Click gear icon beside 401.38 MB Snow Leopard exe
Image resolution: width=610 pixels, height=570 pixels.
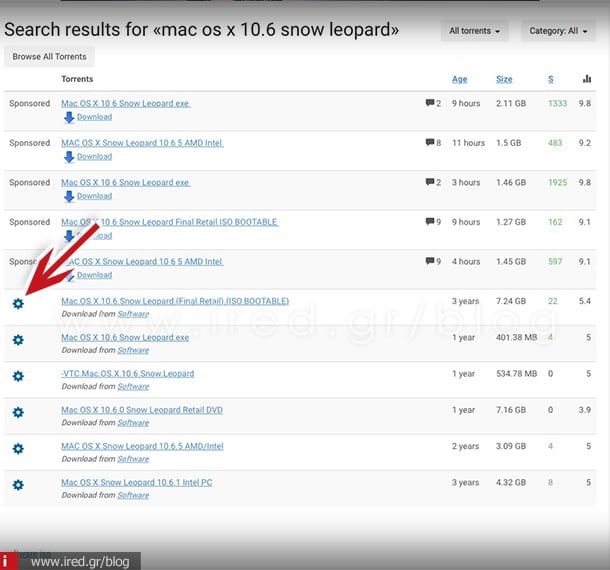point(18,340)
